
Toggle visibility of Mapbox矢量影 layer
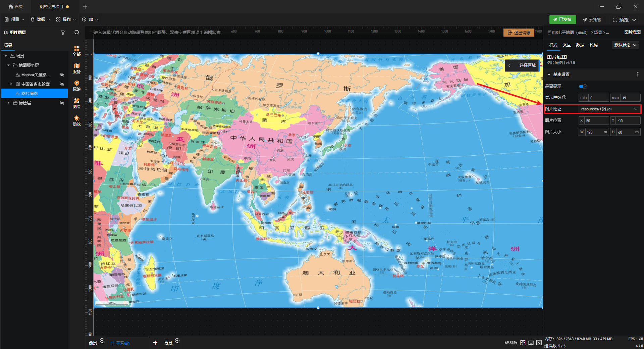pos(62,75)
